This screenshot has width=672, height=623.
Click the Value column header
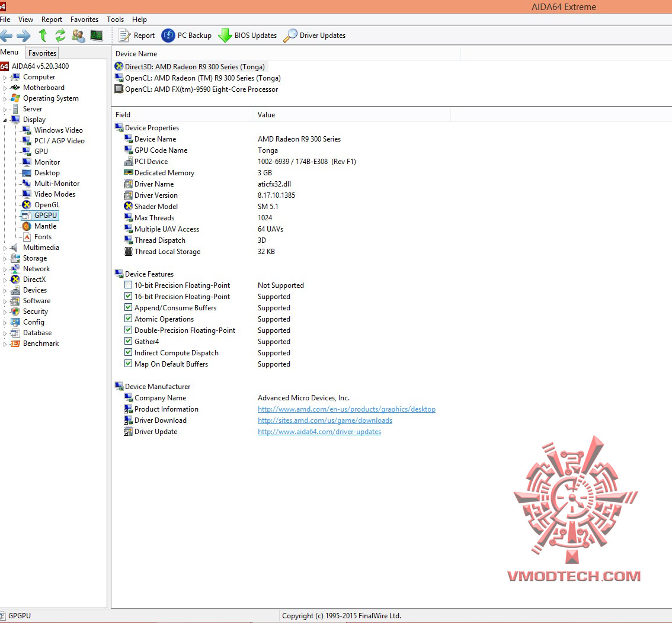click(352, 115)
